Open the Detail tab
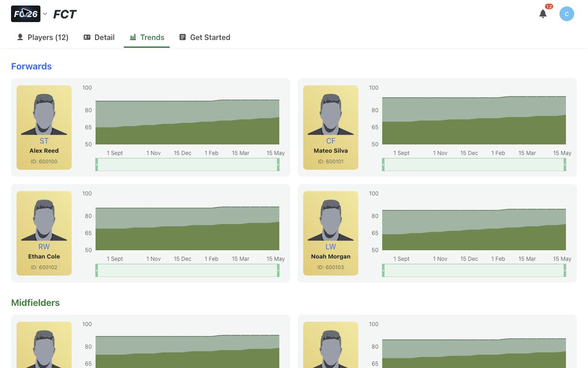Viewport: 588px width, 368px height. pyautogui.click(x=99, y=37)
